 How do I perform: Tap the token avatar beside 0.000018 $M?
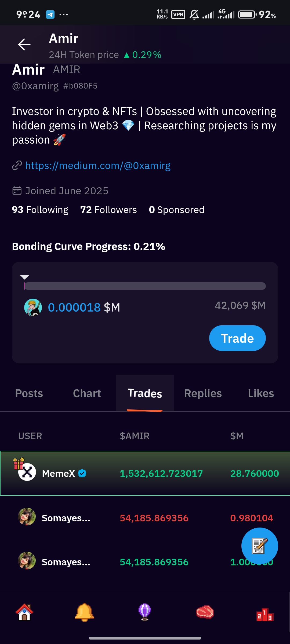33,308
